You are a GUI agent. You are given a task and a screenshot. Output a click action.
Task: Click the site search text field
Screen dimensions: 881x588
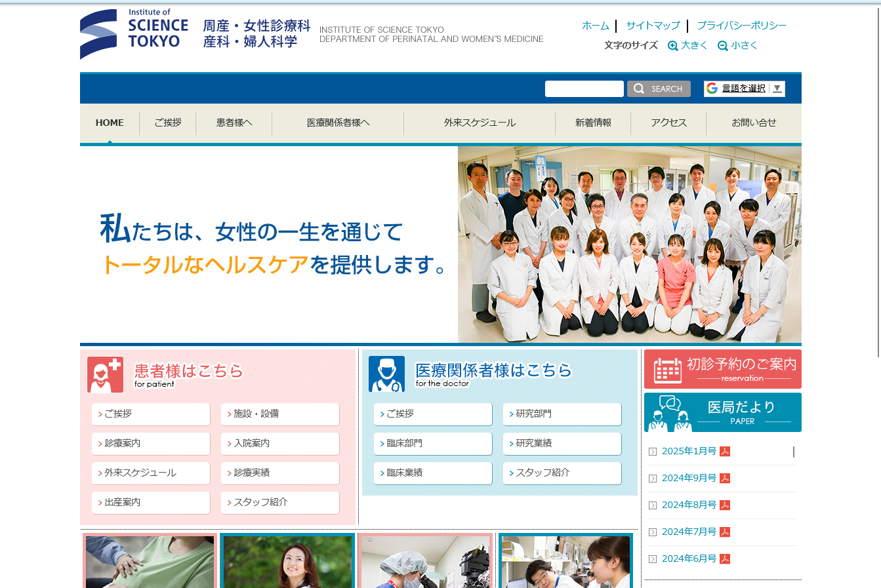(x=584, y=89)
